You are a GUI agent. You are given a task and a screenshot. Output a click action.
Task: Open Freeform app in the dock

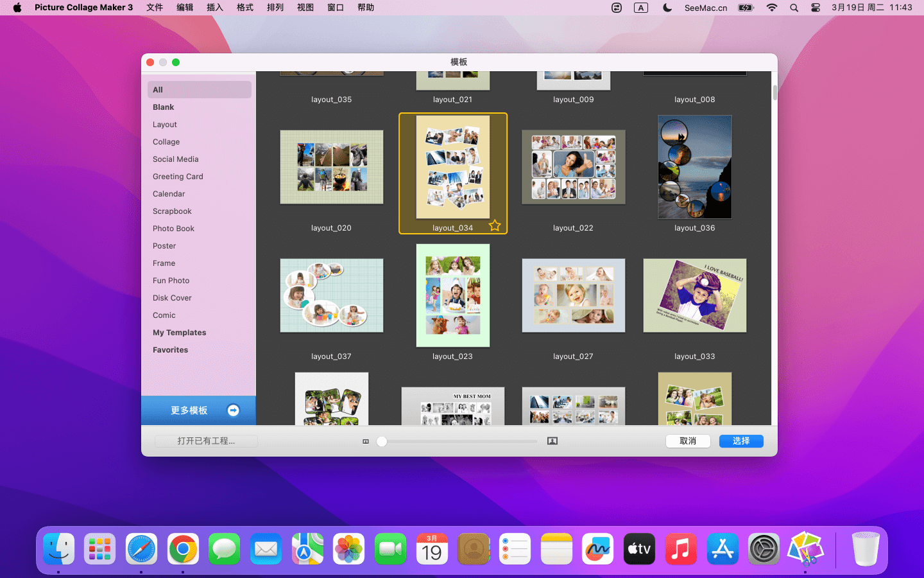click(x=598, y=549)
